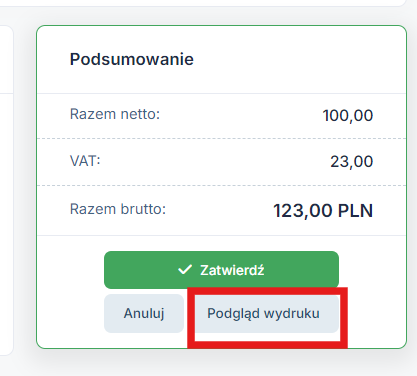Cancel using the Anuluj button

click(144, 313)
